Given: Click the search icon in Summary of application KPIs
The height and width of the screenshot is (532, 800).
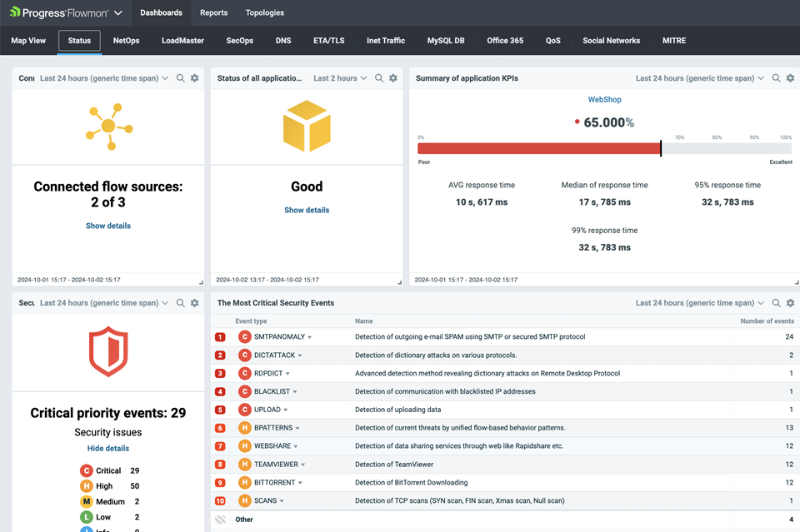Looking at the screenshot, I should tap(777, 78).
